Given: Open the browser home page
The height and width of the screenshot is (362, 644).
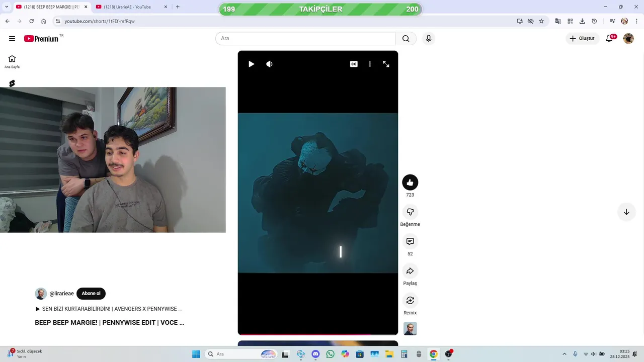Looking at the screenshot, I should [x=44, y=21].
